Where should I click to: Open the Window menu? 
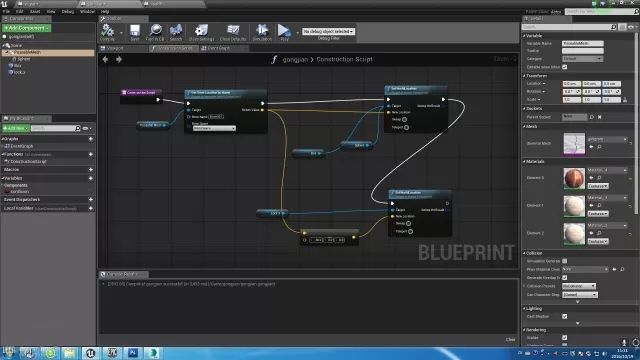tap(87, 11)
